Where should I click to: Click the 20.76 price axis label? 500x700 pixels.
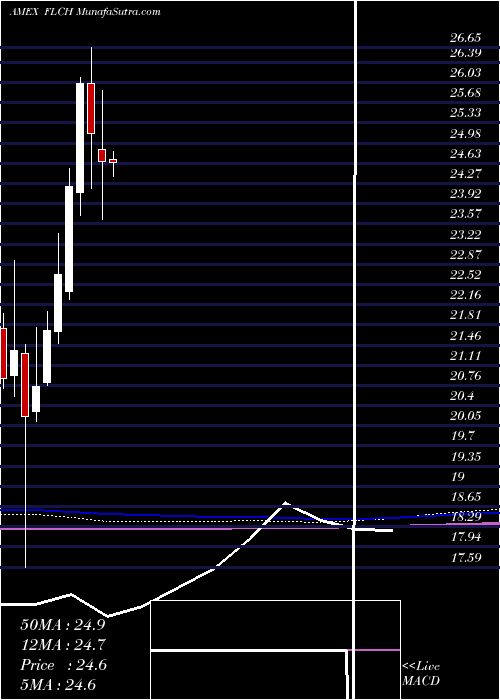click(x=466, y=376)
